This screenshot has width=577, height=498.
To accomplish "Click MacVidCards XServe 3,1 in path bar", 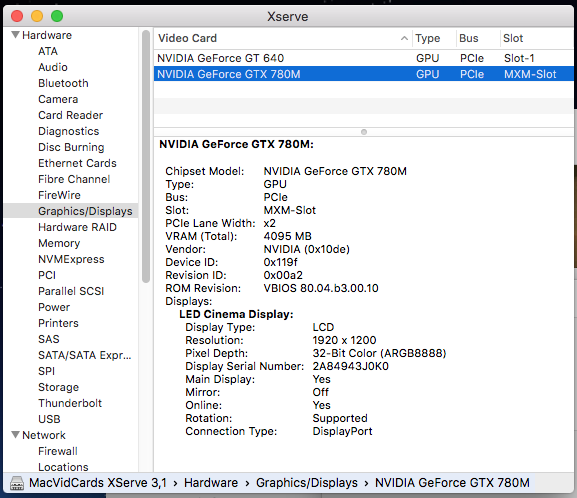I will tap(98, 483).
